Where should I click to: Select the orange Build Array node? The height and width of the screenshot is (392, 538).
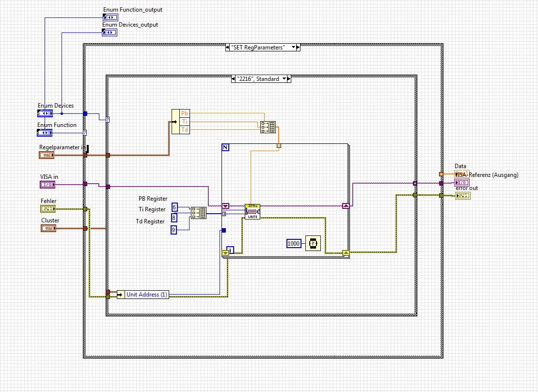268,127
